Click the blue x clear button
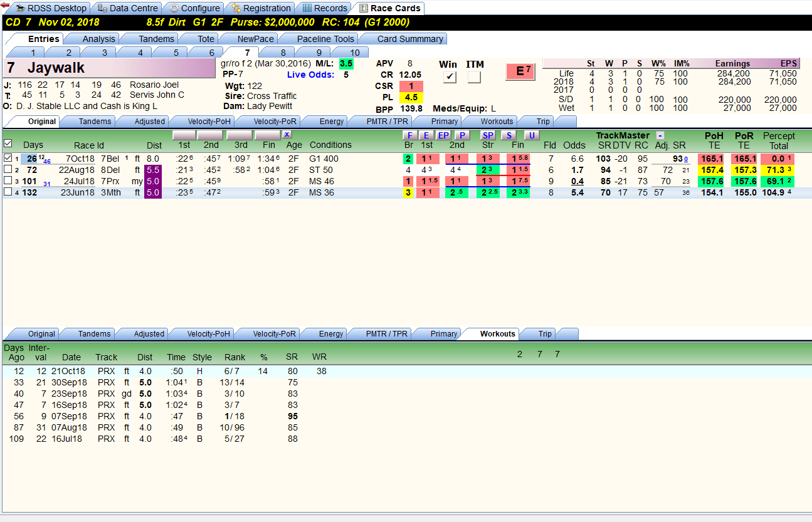This screenshot has height=522, width=812. [287, 135]
